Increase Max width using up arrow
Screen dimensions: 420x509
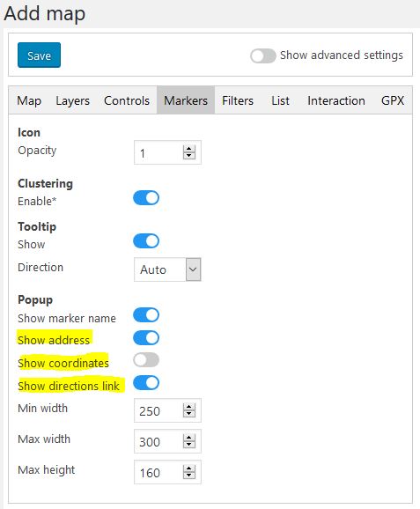(189, 438)
